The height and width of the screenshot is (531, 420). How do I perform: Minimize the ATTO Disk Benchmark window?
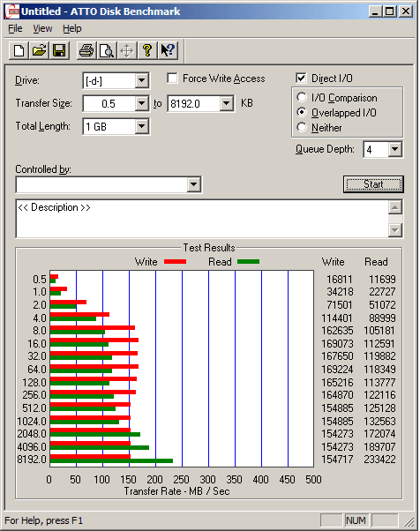375,11
